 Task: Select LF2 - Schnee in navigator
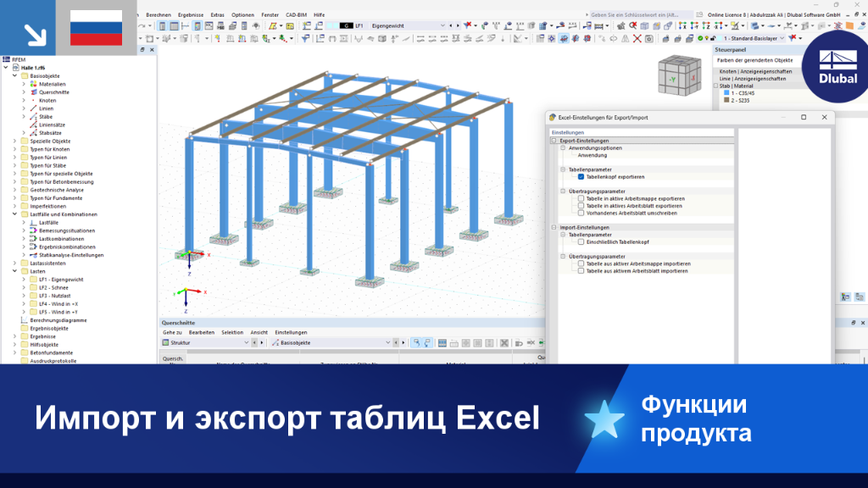(53, 288)
